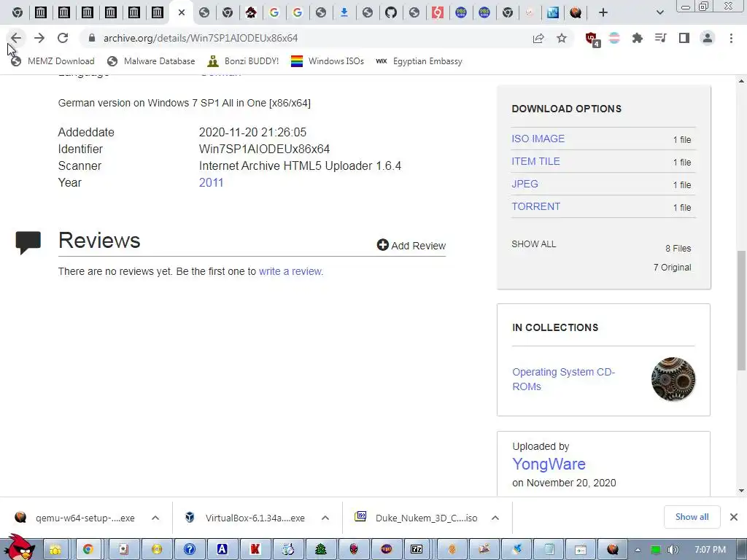Screen dimensions: 747x560
Task: Toggle the Chrome side panel
Action: point(684,38)
